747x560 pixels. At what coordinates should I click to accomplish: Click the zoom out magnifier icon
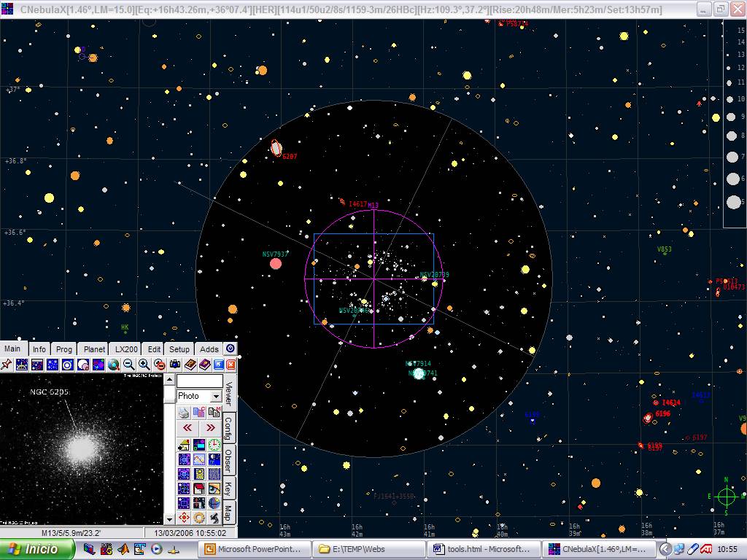point(129,364)
